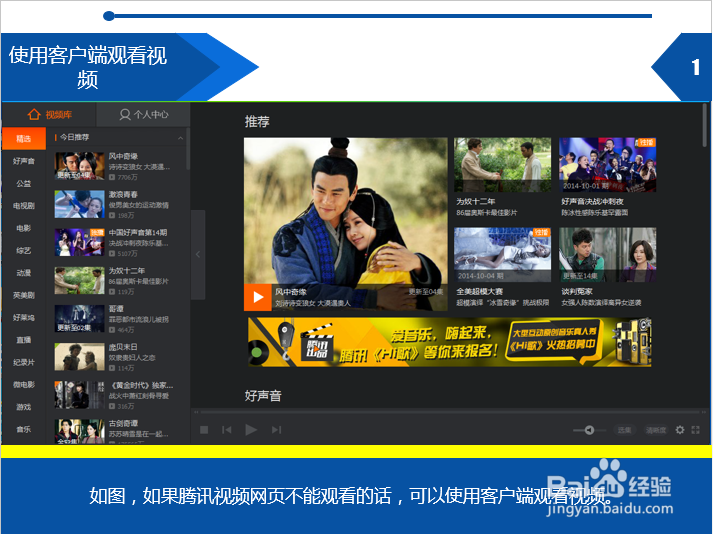This screenshot has height=534, width=713.
Task: Open the 微电影 category
Action: pos(24,384)
